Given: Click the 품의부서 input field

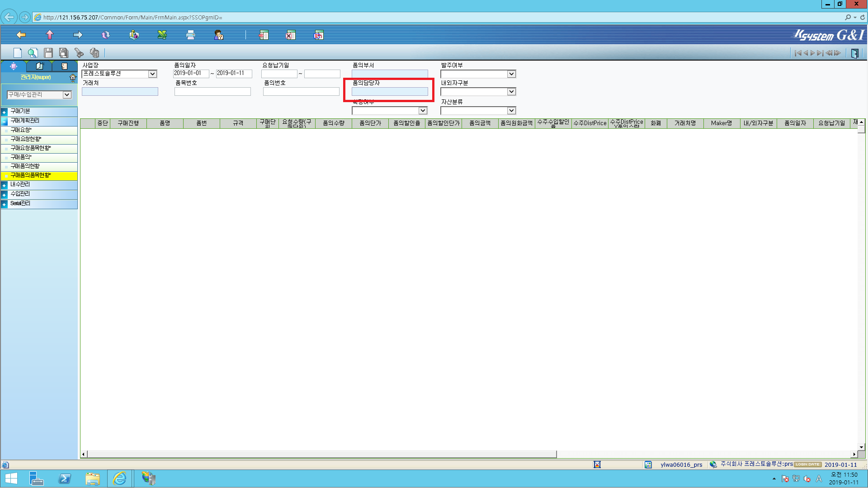Looking at the screenshot, I should tap(390, 73).
